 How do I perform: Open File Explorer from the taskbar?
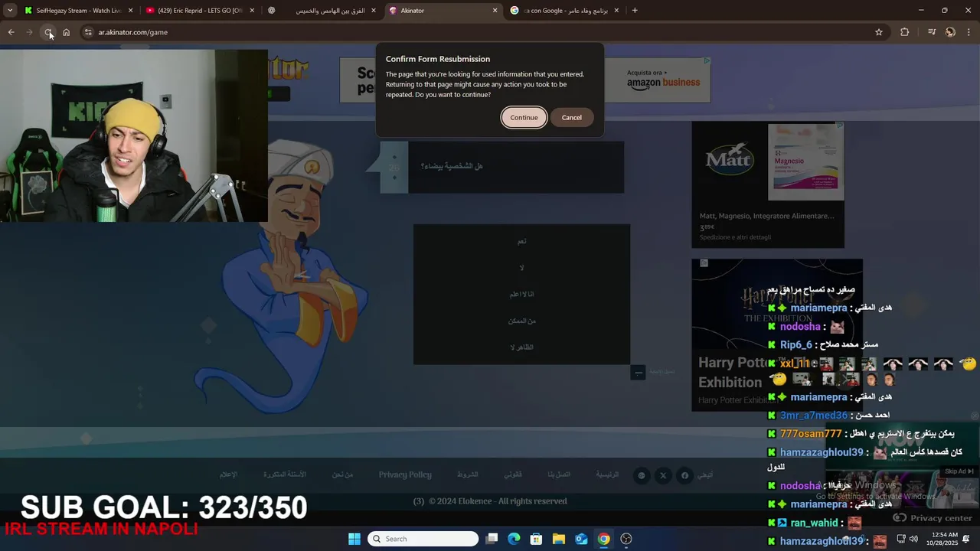[x=559, y=539]
